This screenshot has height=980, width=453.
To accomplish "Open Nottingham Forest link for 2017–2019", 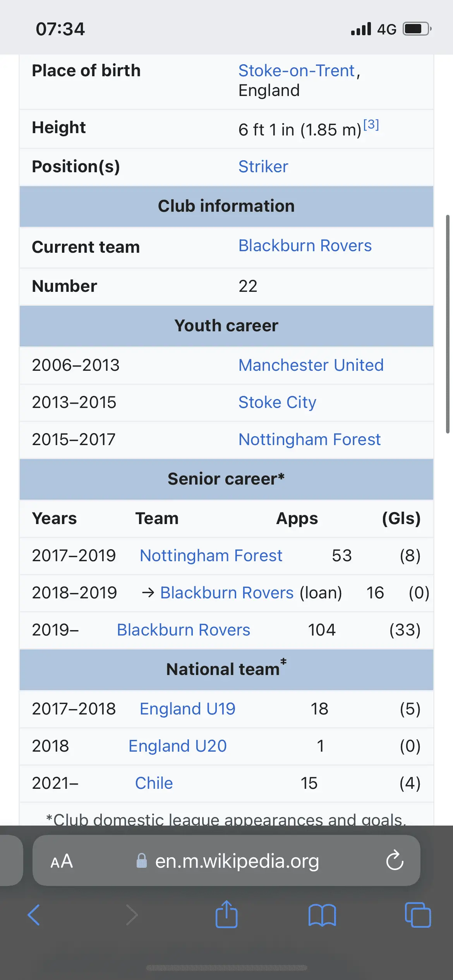I will pos(211,555).
